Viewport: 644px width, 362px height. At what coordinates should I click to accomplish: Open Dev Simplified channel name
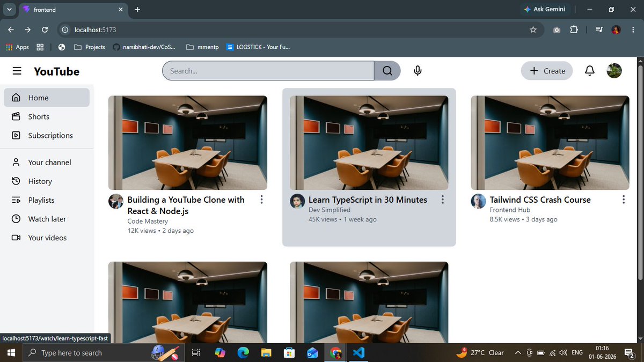pos(330,210)
